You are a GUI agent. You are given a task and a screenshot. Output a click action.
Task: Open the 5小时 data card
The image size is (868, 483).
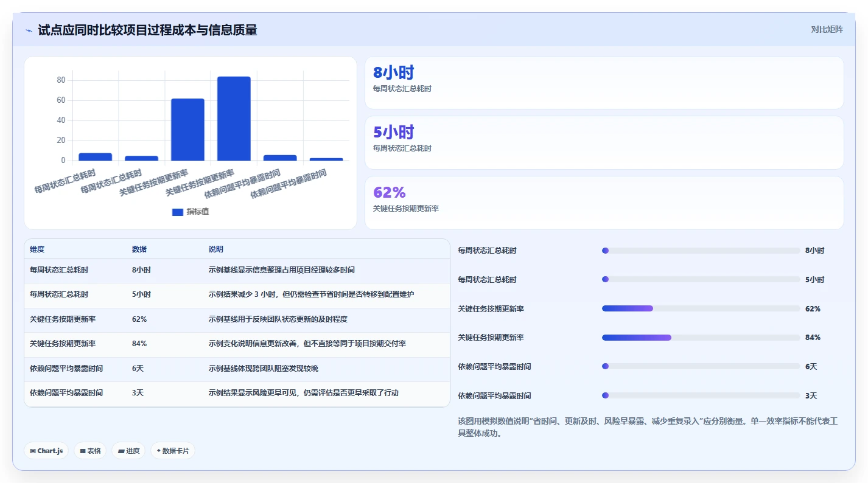point(604,142)
